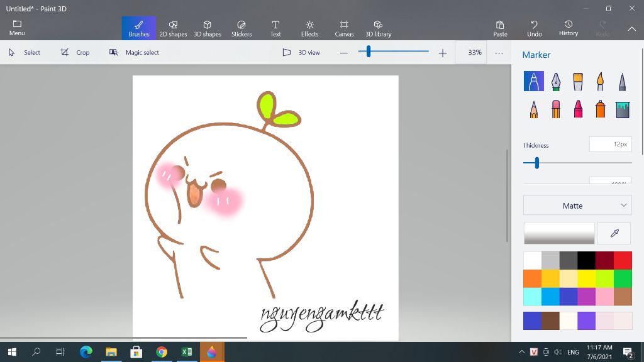The image size is (644, 362).
Task: Choose the Pencil tool
Action: (x=533, y=109)
